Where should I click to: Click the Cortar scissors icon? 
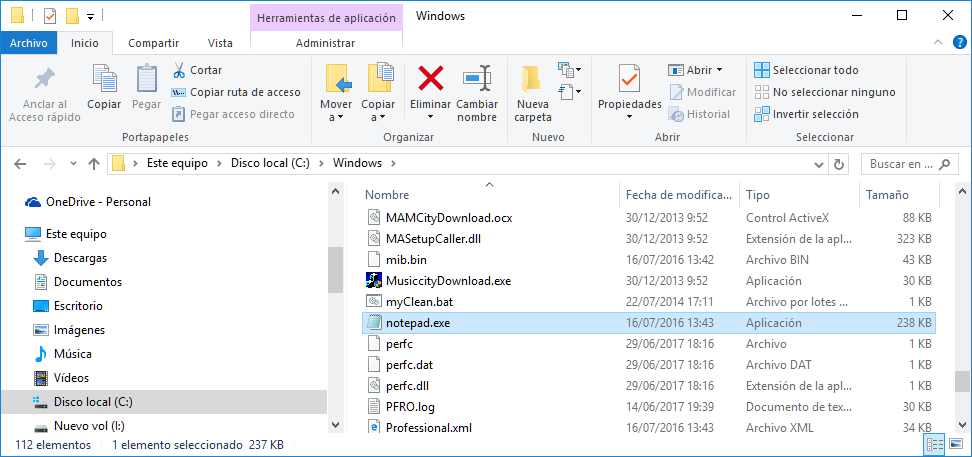[x=179, y=70]
